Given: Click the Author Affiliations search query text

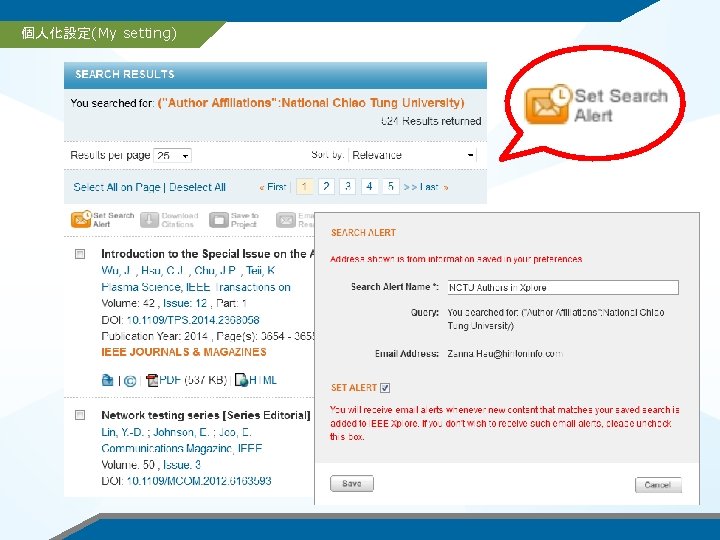Looking at the screenshot, I should (x=311, y=103).
